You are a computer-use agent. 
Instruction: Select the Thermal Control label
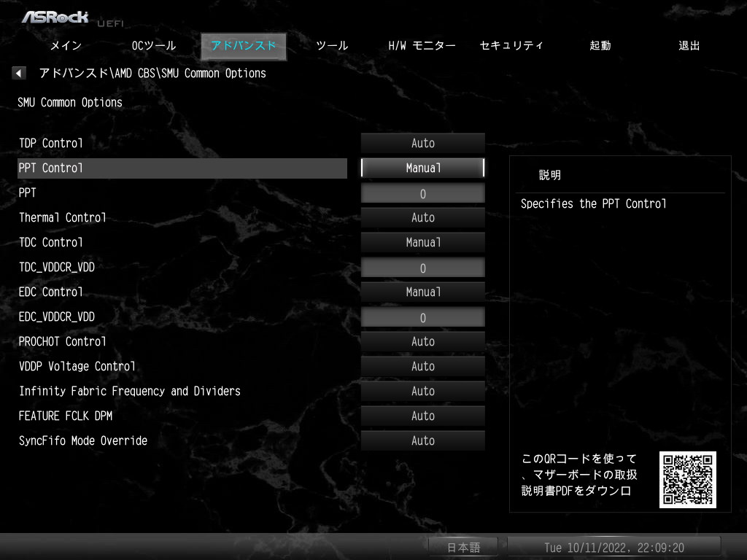tap(63, 217)
